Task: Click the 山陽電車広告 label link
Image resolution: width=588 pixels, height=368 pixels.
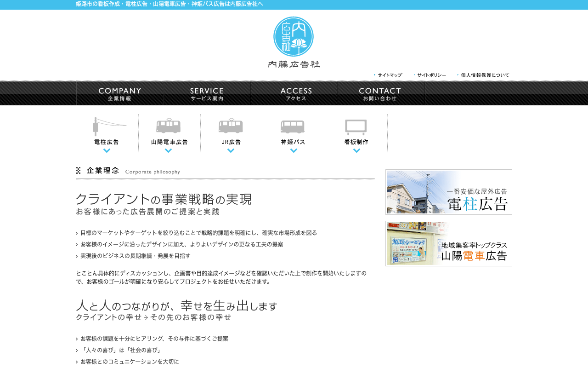Action: pyautogui.click(x=169, y=142)
